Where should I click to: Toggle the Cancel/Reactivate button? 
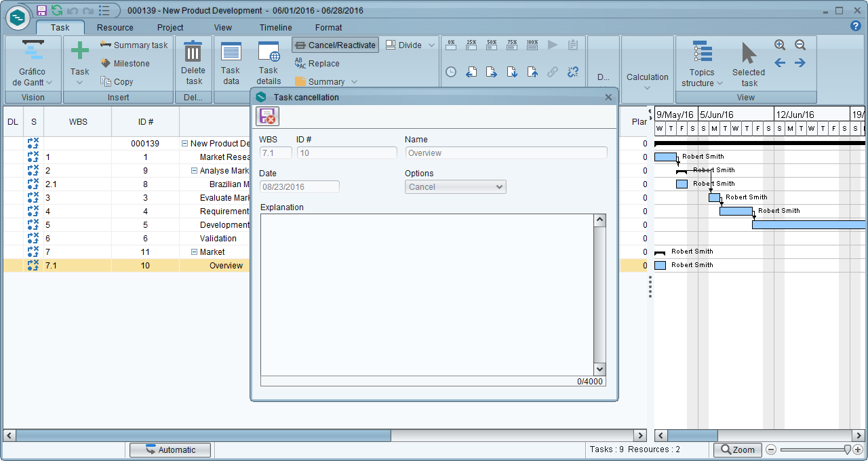(x=336, y=45)
